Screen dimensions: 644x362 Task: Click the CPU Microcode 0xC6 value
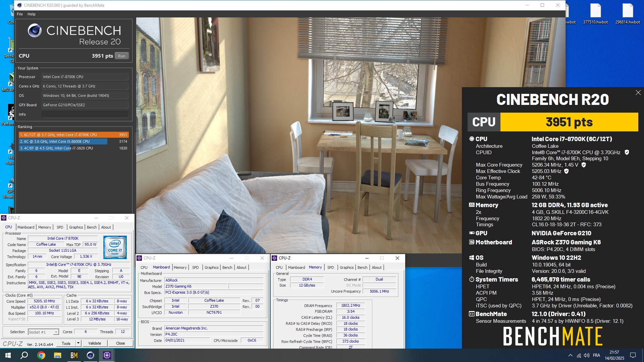pyautogui.click(x=252, y=340)
